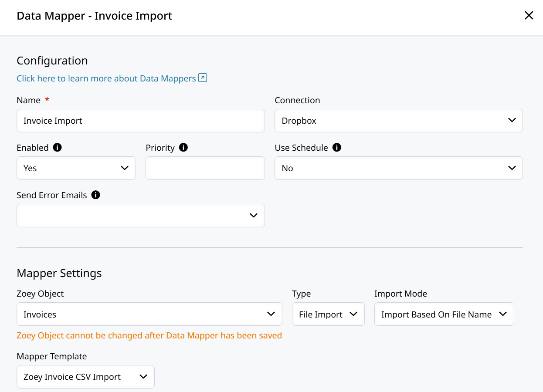Image resolution: width=543 pixels, height=392 pixels.
Task: Click the chevron arrow in Import Mode field
Action: [503, 314]
